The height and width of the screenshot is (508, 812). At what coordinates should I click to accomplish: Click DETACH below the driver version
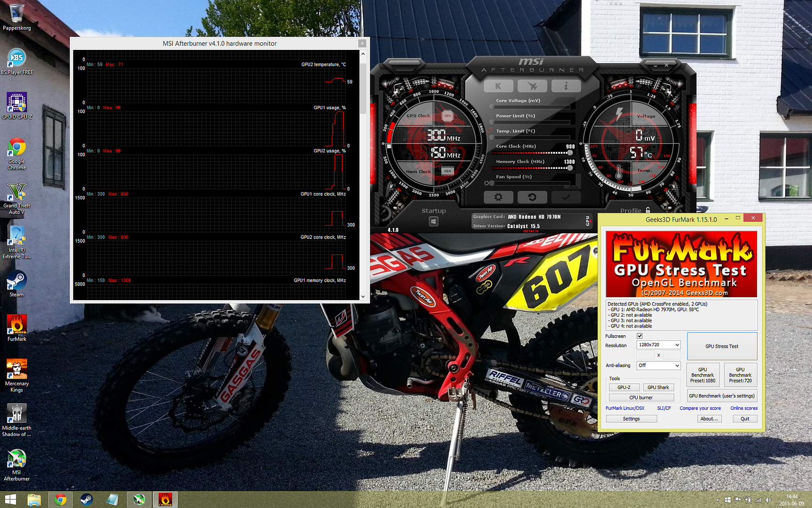coord(531,231)
